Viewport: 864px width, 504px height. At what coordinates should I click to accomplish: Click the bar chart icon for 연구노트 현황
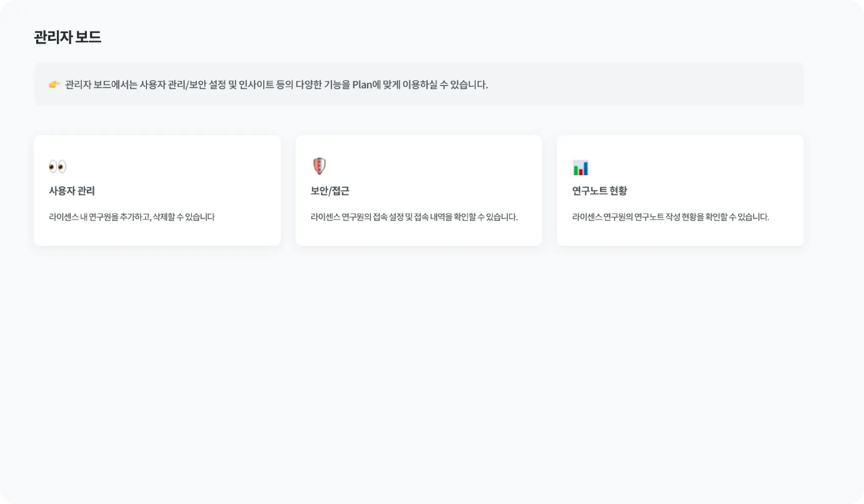point(580,168)
